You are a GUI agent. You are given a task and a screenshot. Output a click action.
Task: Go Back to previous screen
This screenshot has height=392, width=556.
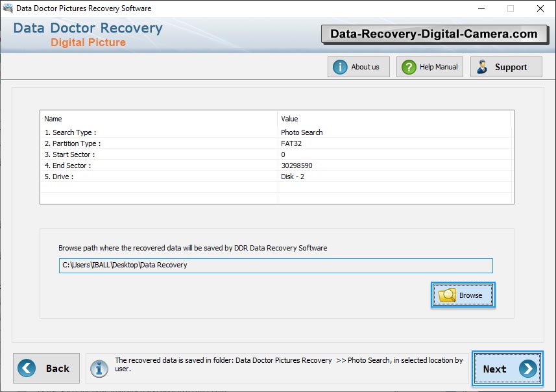coord(47,368)
